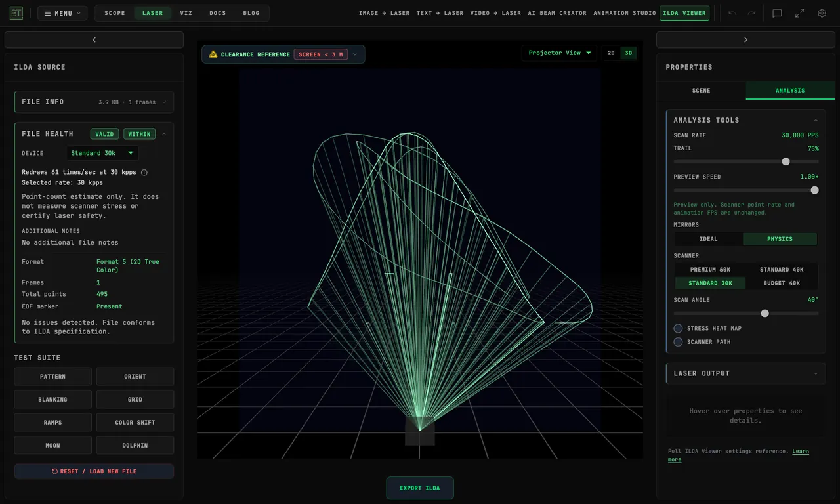Click the laser warning triangle icon
Image resolution: width=840 pixels, height=504 pixels.
(213, 54)
